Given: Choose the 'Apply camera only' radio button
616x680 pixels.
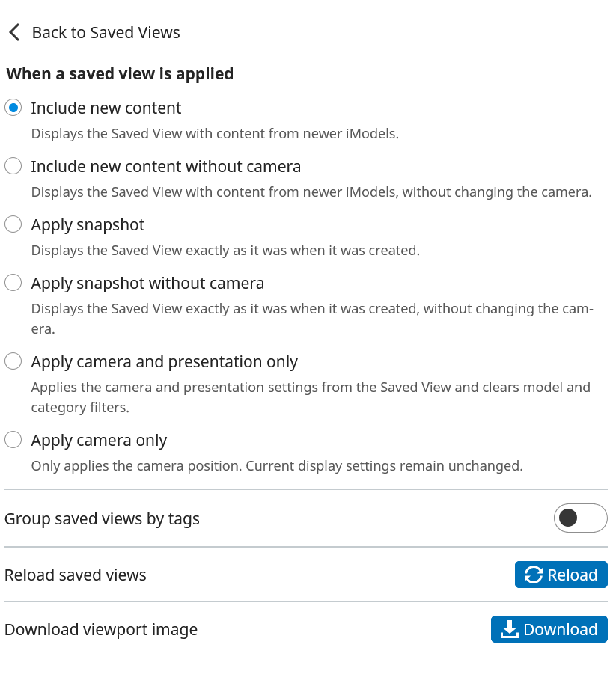Looking at the screenshot, I should [13, 440].
